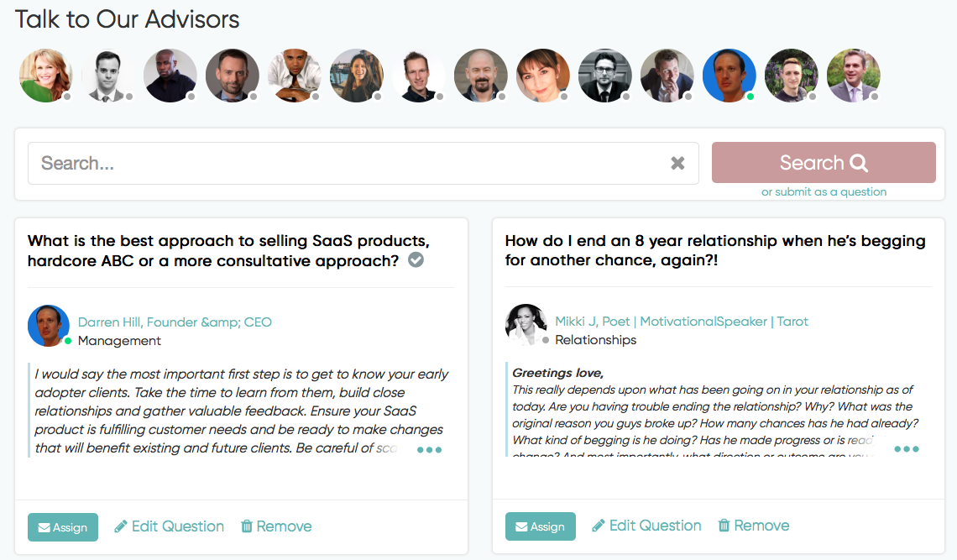
Task: Open Mikki J, Poet profile link
Action: click(x=681, y=322)
